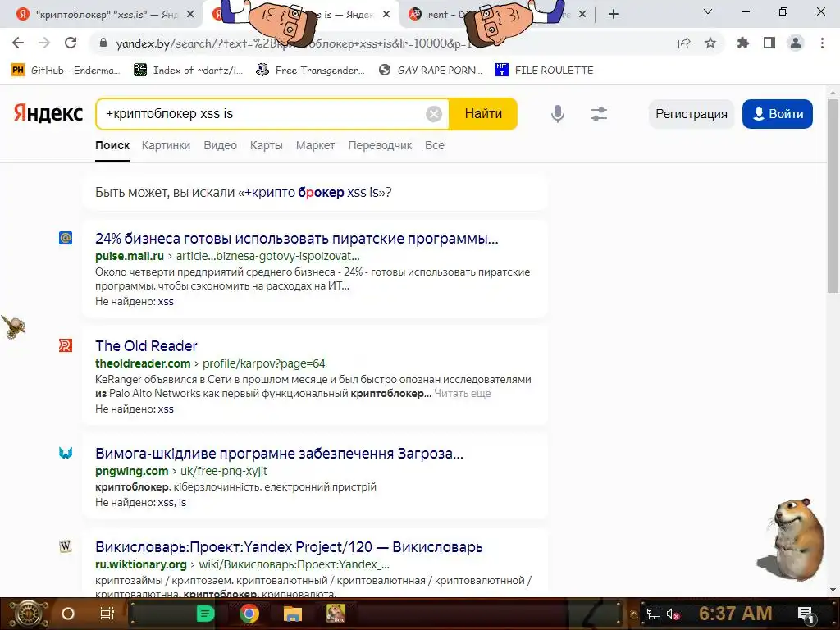Open the browser side panel

click(769, 43)
